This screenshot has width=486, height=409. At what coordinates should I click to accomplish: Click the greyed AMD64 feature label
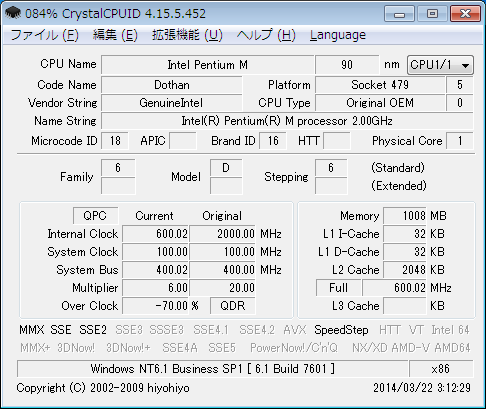(x=452, y=348)
